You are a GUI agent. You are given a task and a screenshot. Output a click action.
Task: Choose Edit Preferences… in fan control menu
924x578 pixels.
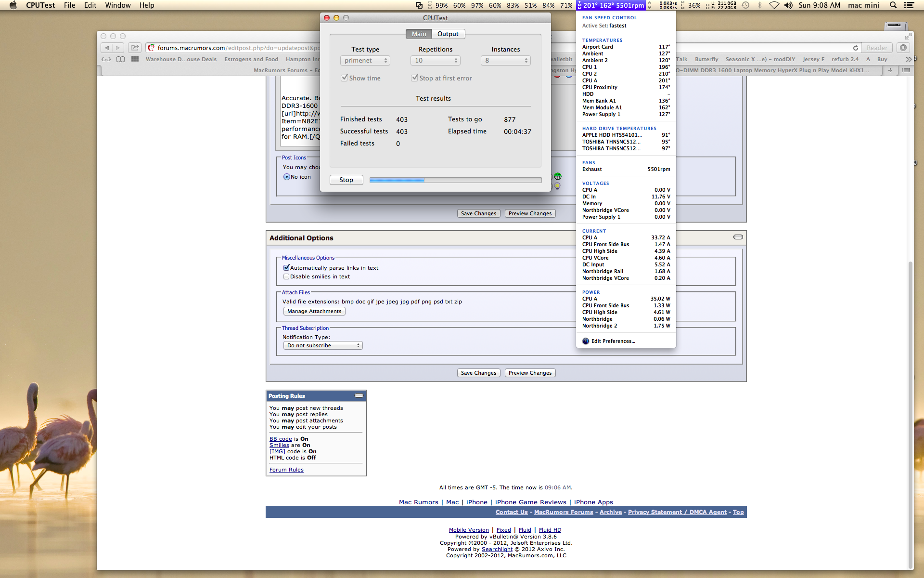tap(613, 341)
